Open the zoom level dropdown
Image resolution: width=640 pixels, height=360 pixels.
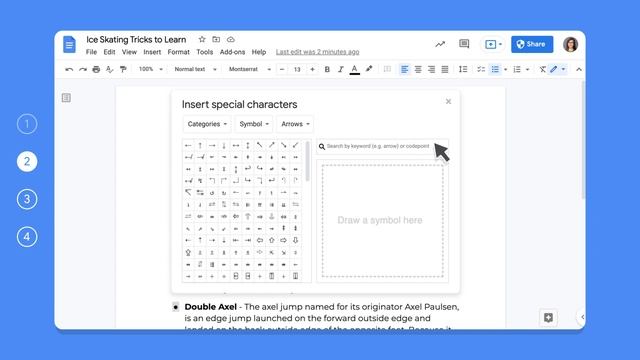tap(151, 69)
